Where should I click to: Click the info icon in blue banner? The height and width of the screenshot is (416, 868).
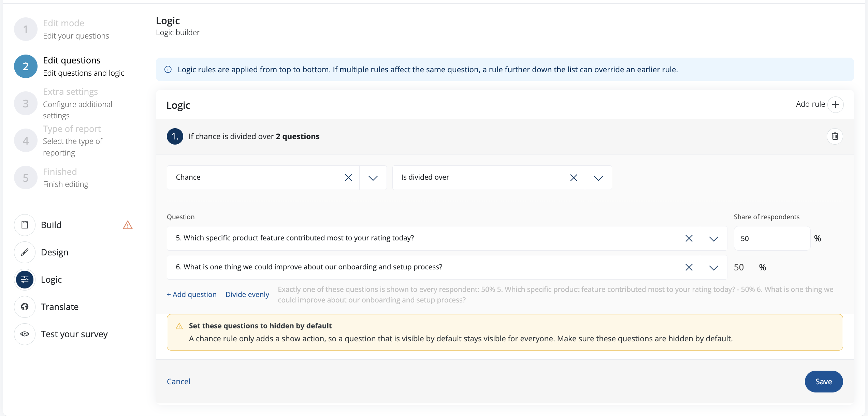(x=168, y=70)
